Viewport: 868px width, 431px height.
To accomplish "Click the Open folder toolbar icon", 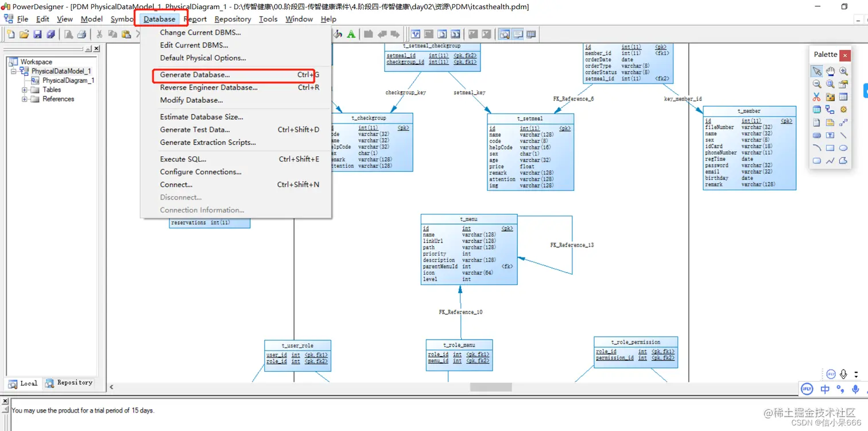I will pyautogui.click(x=24, y=34).
